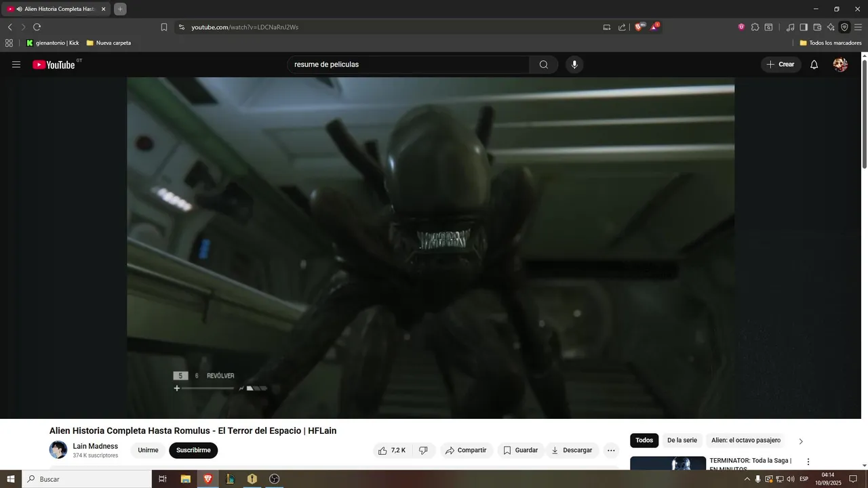
Task: Click the Descargar download button
Action: pos(572,450)
